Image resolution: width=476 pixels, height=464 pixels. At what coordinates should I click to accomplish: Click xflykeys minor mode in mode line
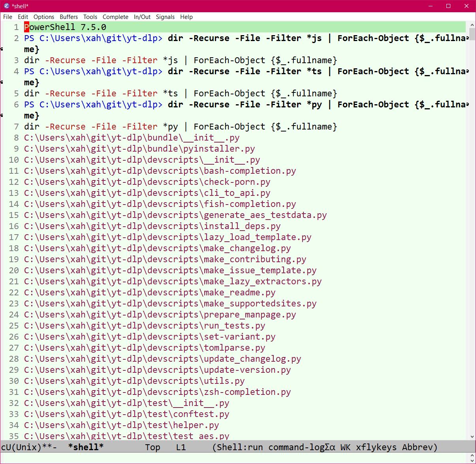click(x=376, y=447)
